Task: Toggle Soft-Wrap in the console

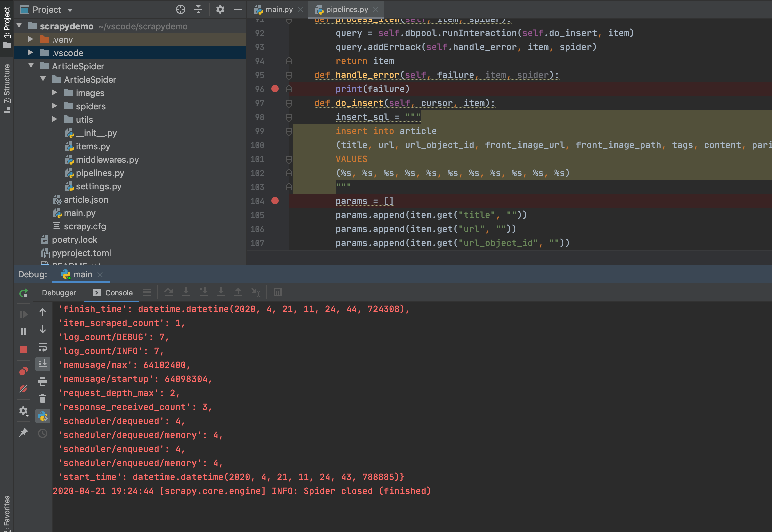Action: pyautogui.click(x=43, y=347)
